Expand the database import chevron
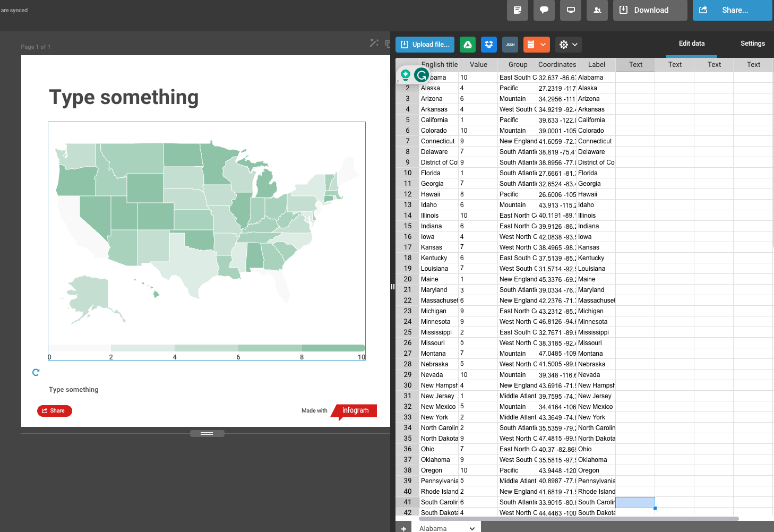 (543, 45)
